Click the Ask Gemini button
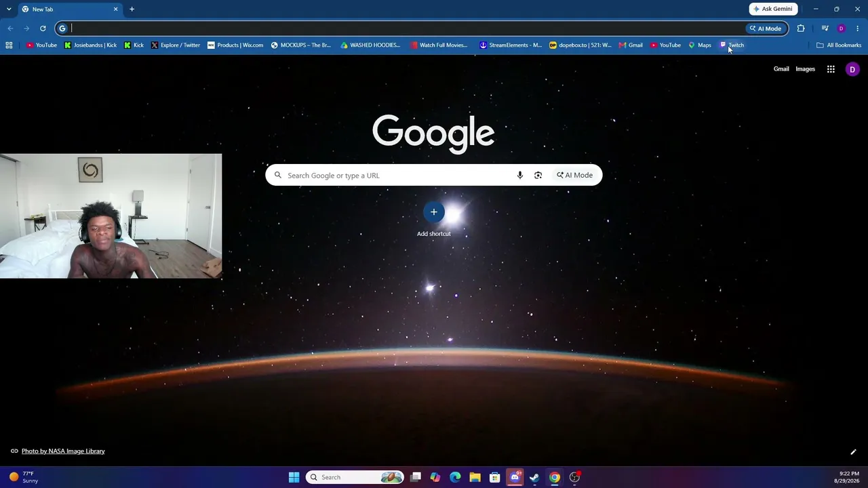This screenshot has height=488, width=868. click(773, 9)
